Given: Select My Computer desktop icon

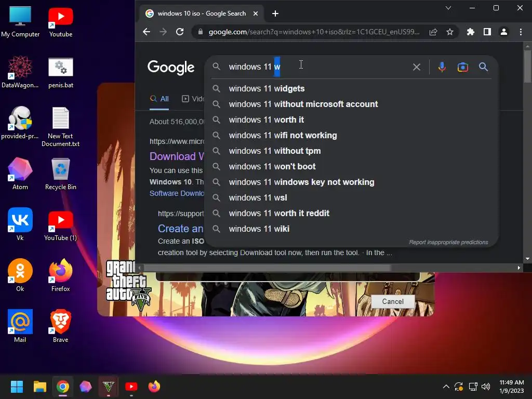Looking at the screenshot, I should [x=20, y=22].
